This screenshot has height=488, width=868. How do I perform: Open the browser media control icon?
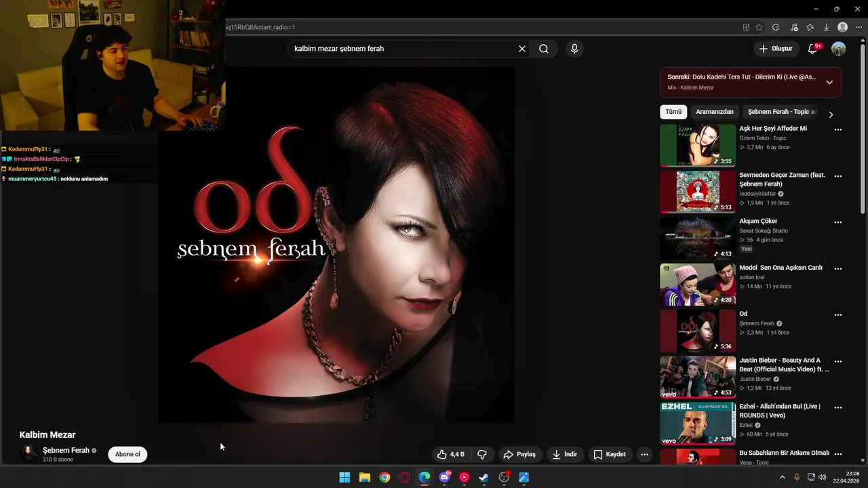[x=794, y=27]
